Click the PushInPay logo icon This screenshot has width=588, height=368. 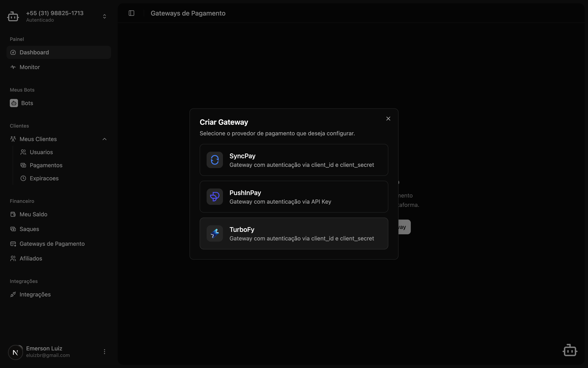pos(215,197)
